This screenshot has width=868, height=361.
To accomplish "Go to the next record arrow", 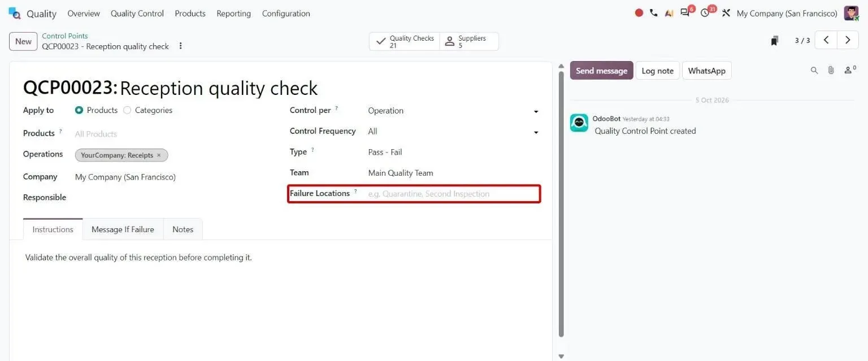I will (x=848, y=40).
